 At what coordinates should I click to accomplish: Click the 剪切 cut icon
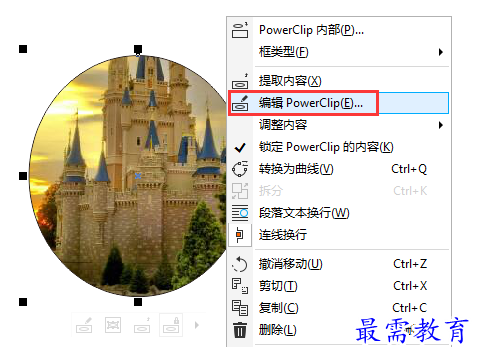tap(240, 286)
